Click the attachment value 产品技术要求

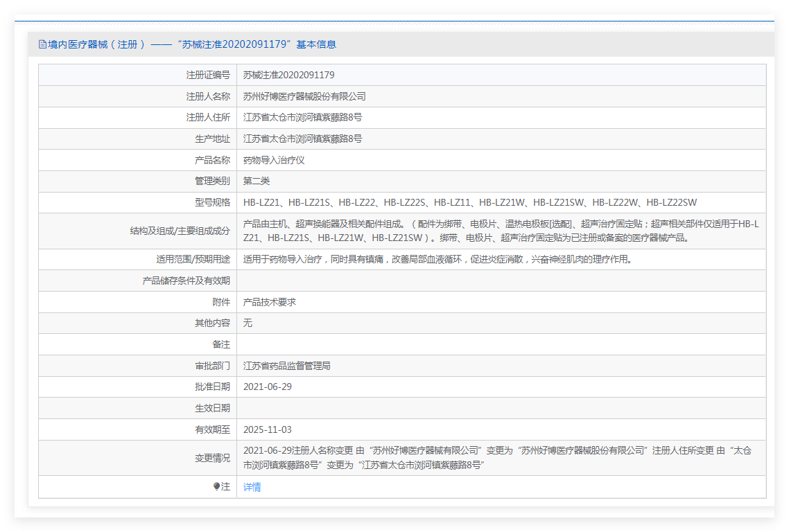coord(269,302)
